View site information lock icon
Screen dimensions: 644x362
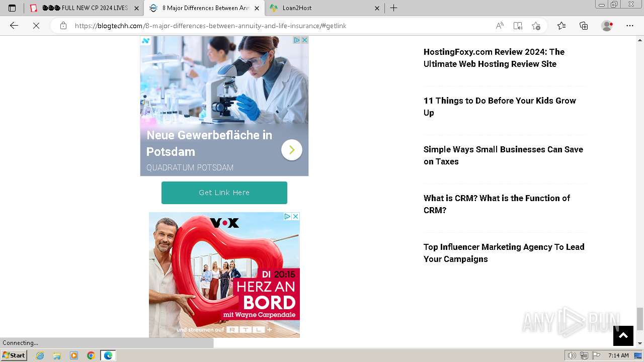63,26
